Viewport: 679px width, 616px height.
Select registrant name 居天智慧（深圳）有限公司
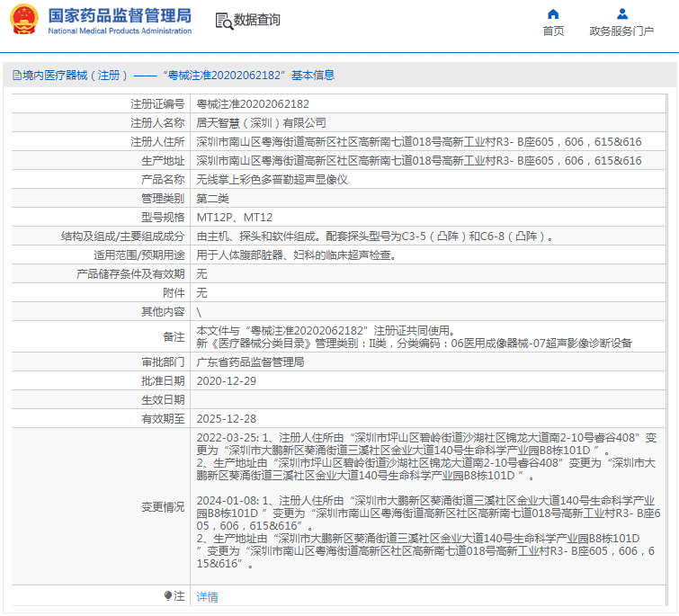pyautogui.click(x=261, y=123)
